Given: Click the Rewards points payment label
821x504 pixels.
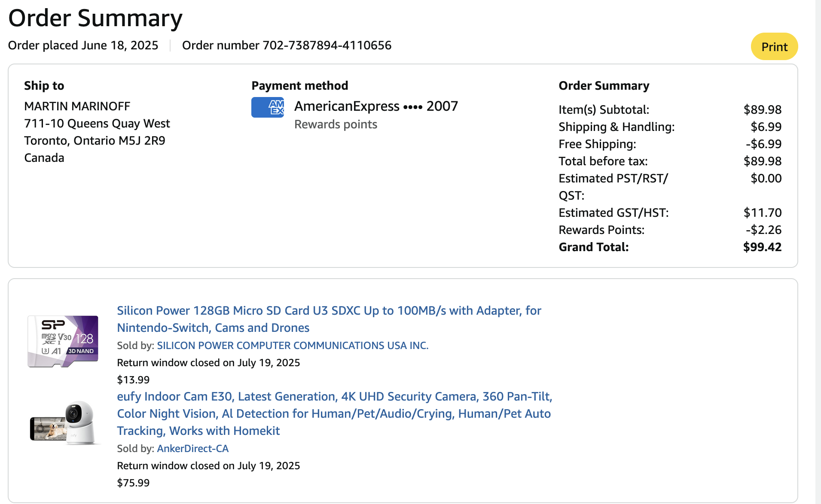Looking at the screenshot, I should [336, 124].
